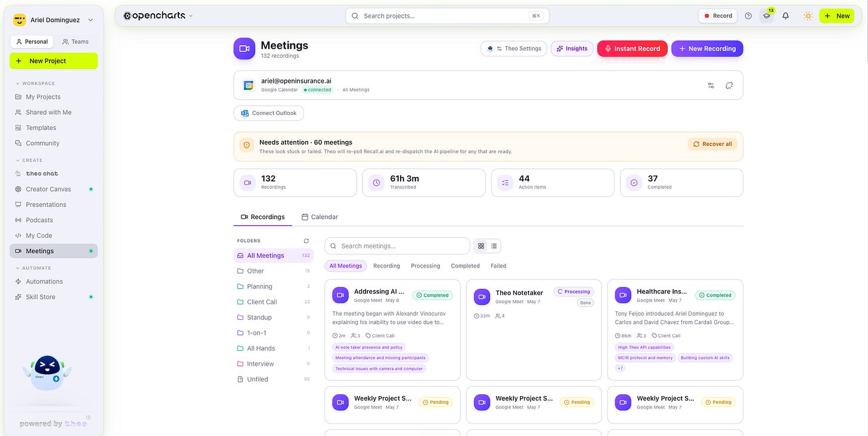Screen dimensions: 868x436
Task: Open the calendar sync settings sliders icon
Action: point(711,85)
